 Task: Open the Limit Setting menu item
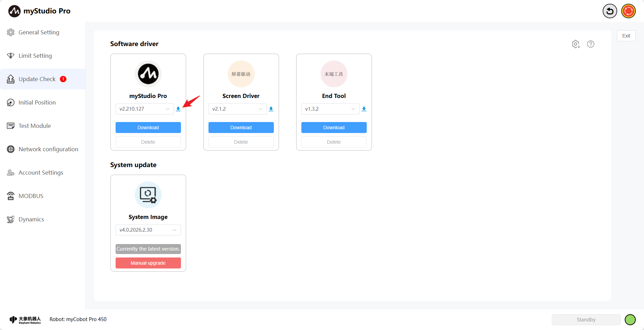(x=35, y=56)
